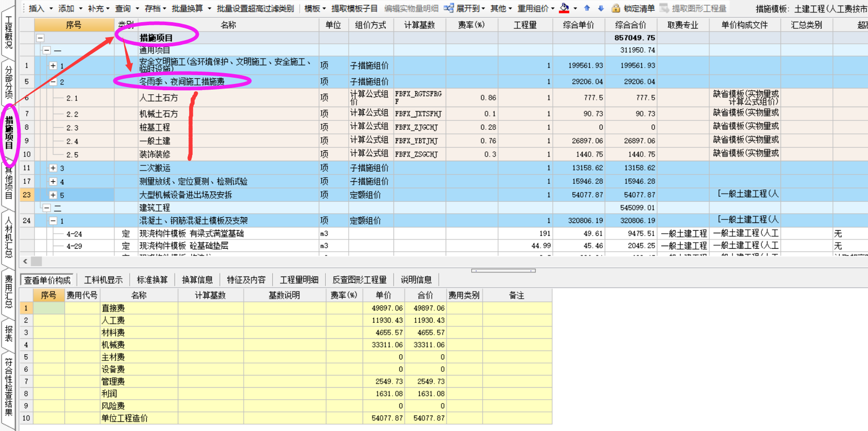Select the 反查图形工程量 tab

pos(360,280)
